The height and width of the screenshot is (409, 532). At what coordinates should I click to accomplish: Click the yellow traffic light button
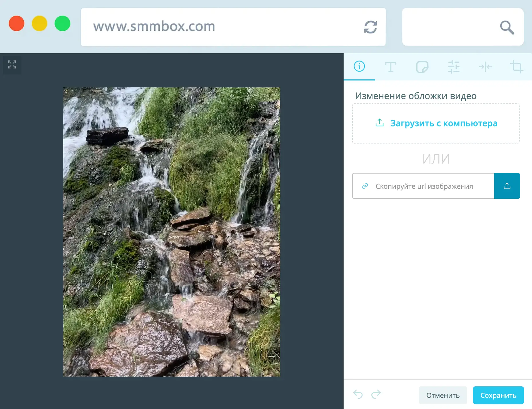tap(40, 23)
